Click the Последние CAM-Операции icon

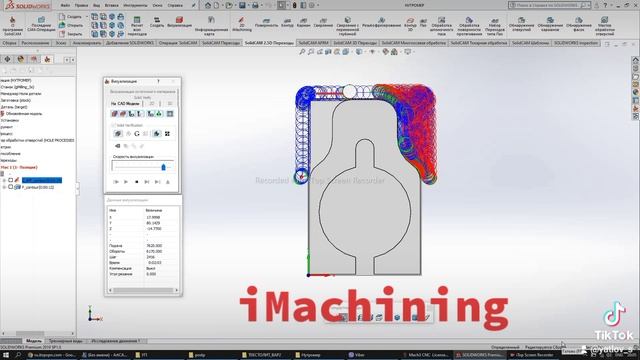click(41, 24)
